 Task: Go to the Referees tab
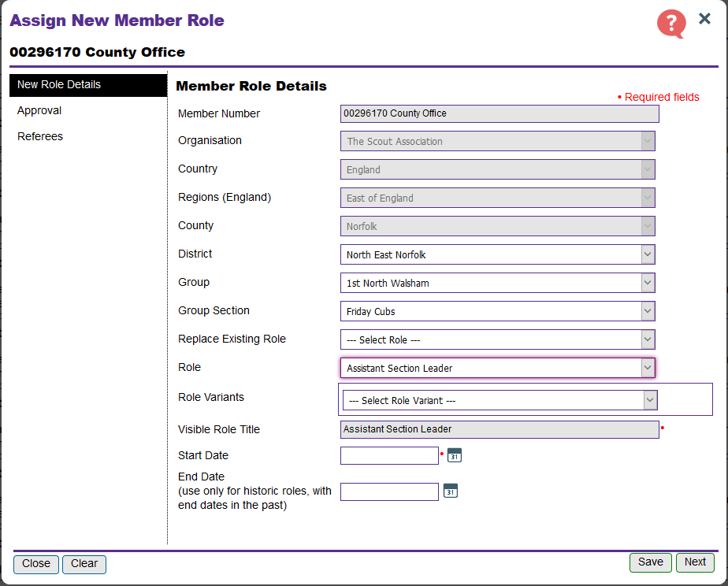[40, 137]
